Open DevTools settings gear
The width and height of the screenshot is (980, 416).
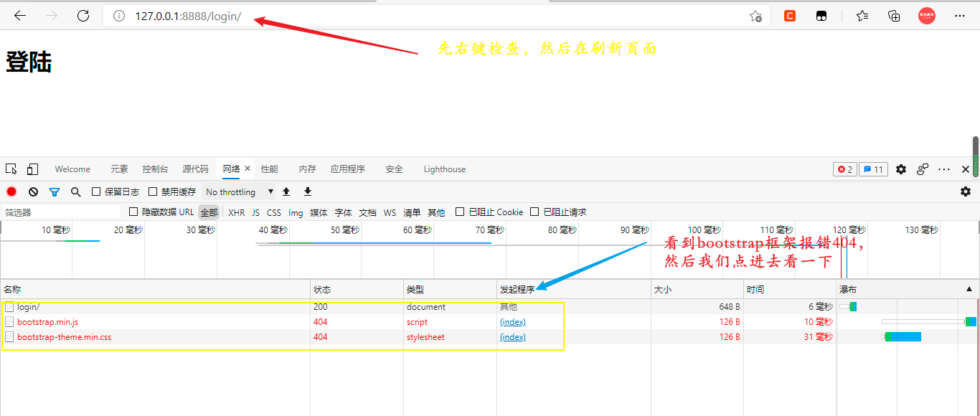901,169
